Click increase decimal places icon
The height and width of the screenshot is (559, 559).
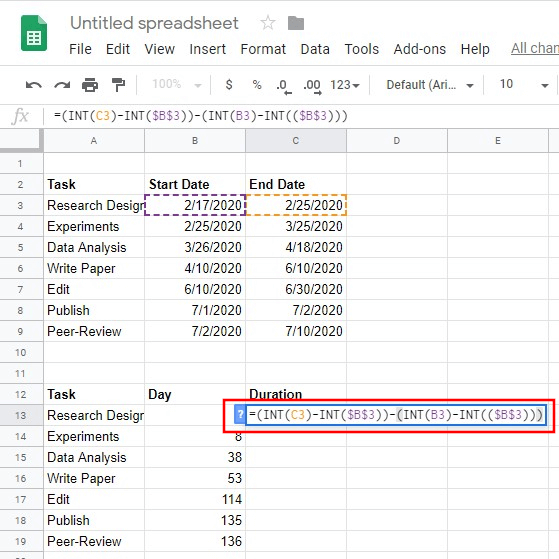[x=312, y=87]
